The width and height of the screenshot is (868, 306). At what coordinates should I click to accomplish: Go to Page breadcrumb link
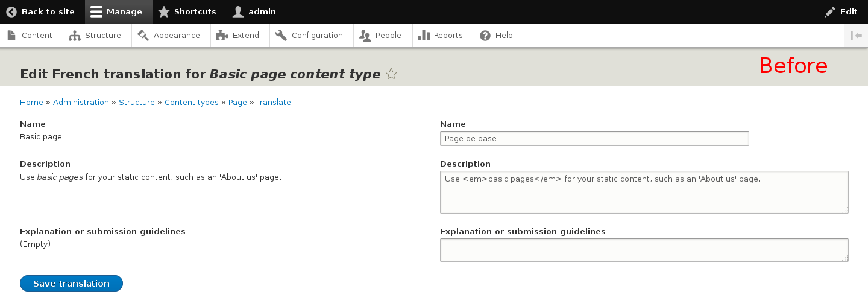coord(237,103)
